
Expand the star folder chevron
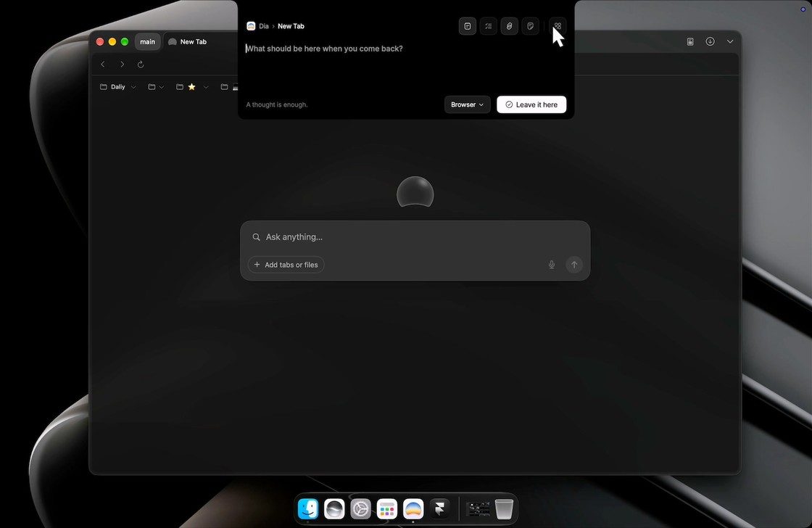click(x=206, y=87)
